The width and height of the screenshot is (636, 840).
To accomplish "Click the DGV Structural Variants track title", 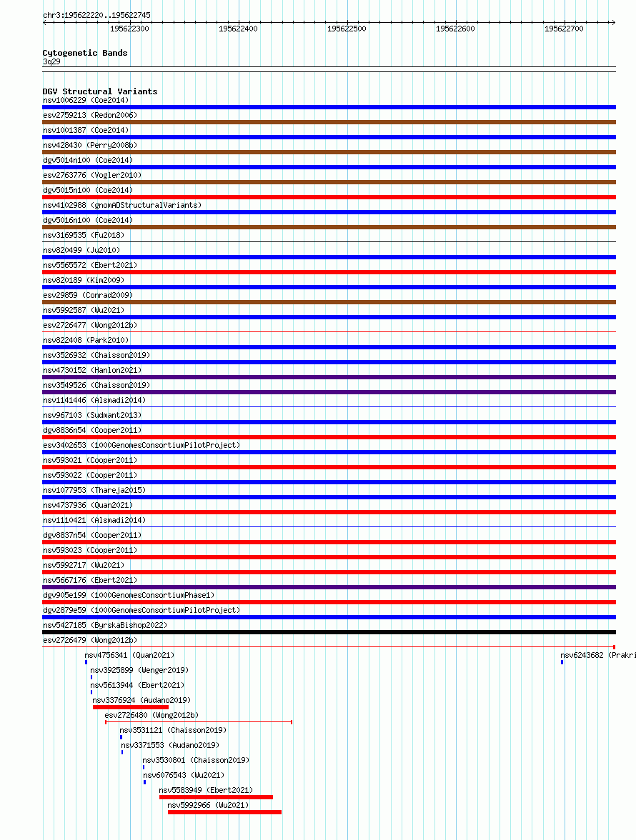I will [100, 91].
